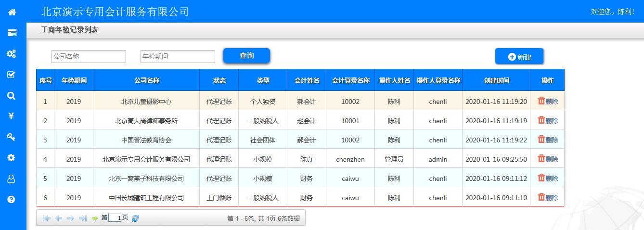
Task: Click the 管理员 operator name cell
Action: point(394,159)
